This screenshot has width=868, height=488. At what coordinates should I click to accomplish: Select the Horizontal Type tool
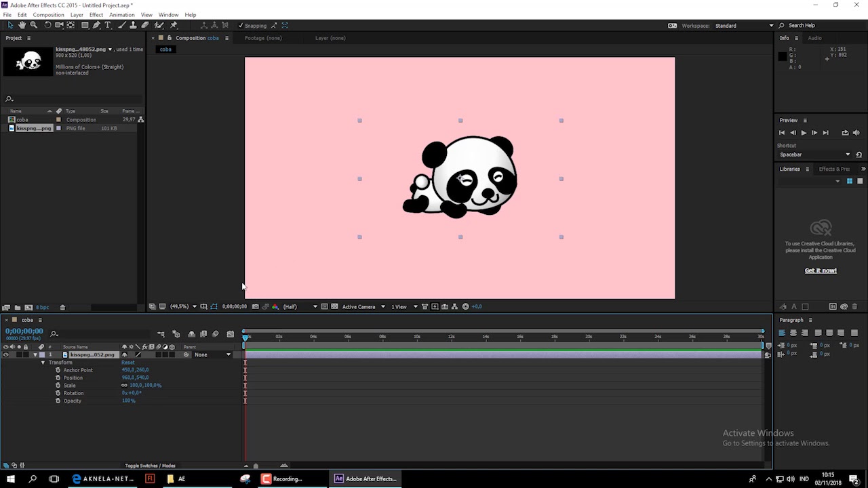click(x=108, y=25)
